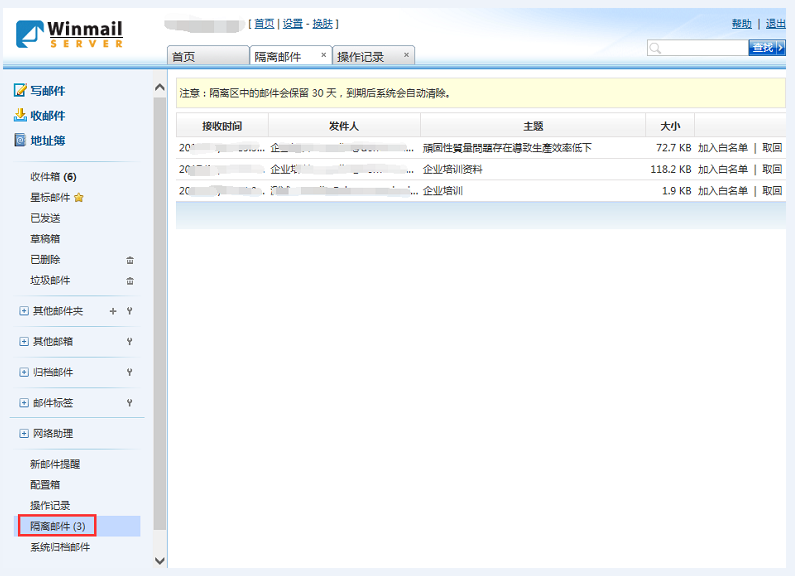Click 取回 for the 1.9 KB mail
The image size is (795, 576).
point(772,191)
